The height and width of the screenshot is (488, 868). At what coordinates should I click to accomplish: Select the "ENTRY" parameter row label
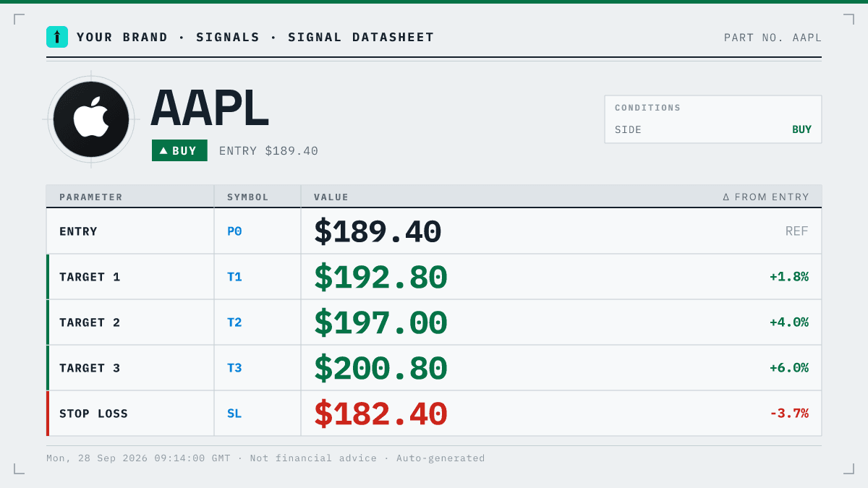[x=78, y=231]
